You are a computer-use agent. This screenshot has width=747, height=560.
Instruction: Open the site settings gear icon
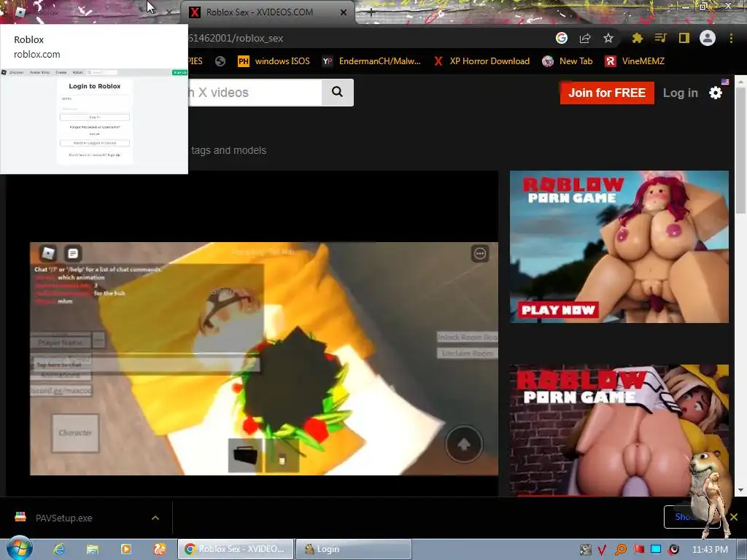(x=716, y=93)
